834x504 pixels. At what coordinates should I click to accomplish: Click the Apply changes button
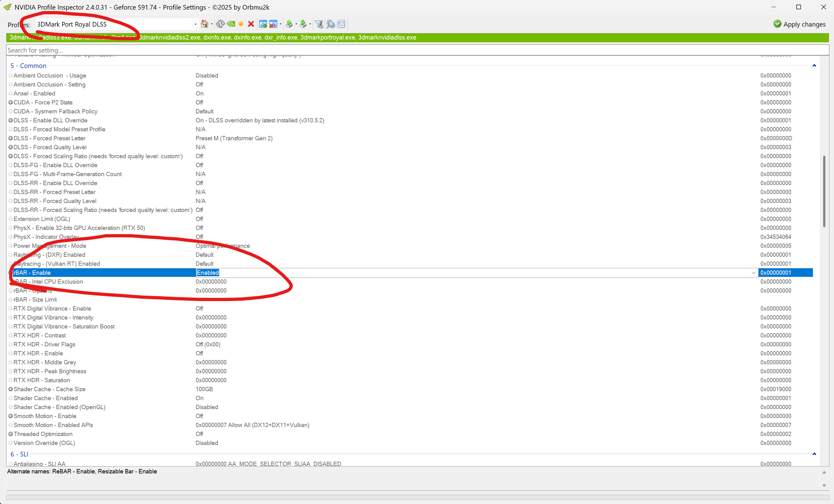coord(799,24)
